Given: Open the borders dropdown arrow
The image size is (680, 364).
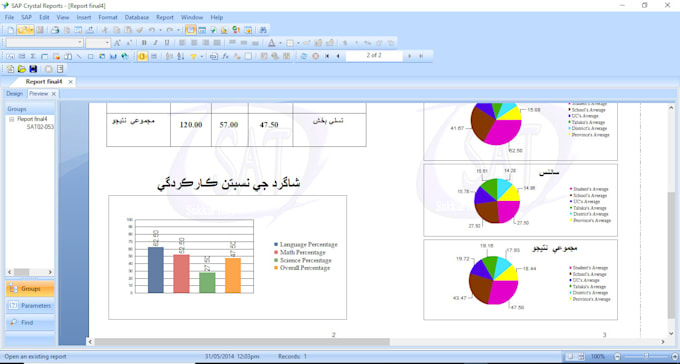Looking at the screenshot, I should [298, 43].
